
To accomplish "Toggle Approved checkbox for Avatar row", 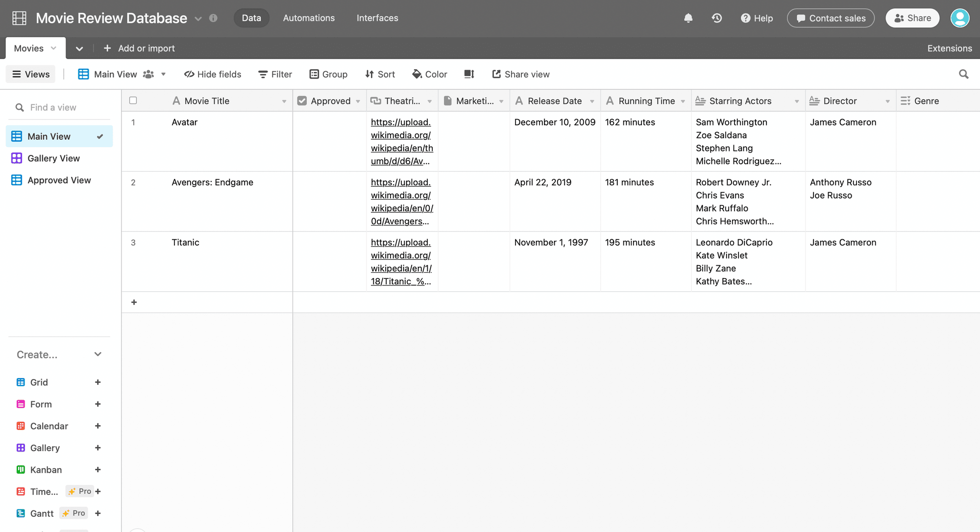I will (x=329, y=122).
